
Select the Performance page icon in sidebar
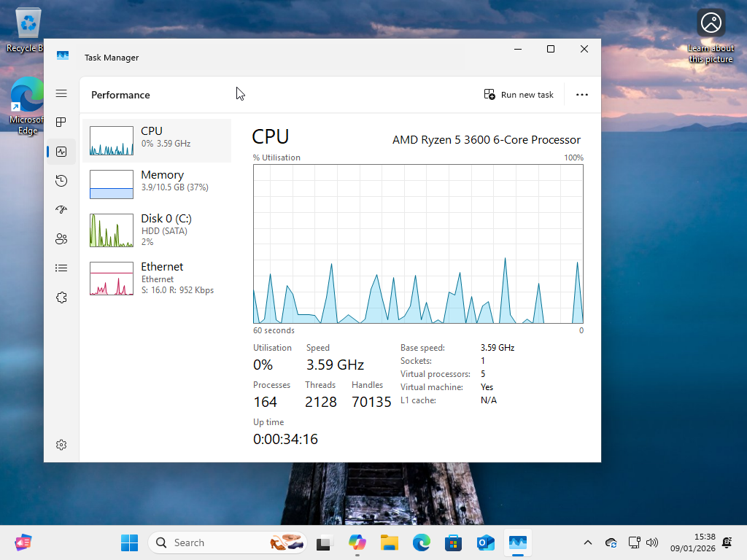[x=61, y=152]
